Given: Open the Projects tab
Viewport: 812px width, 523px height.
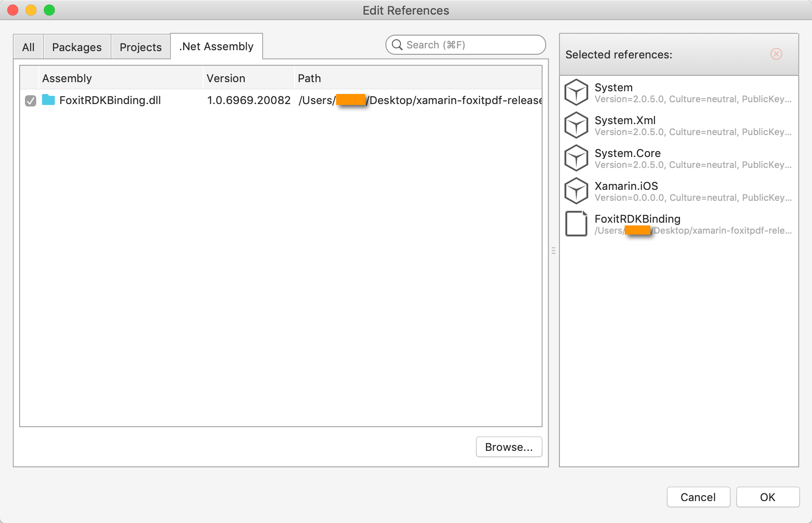Looking at the screenshot, I should click(x=141, y=47).
